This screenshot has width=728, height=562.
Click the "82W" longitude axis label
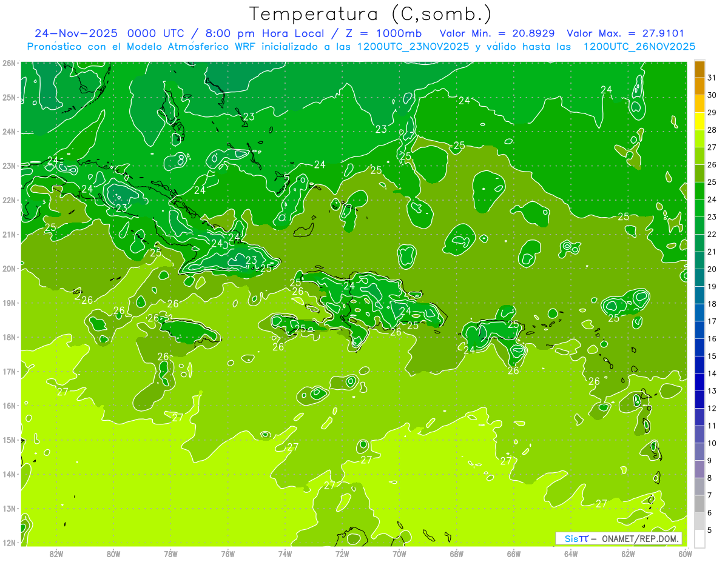point(56,554)
